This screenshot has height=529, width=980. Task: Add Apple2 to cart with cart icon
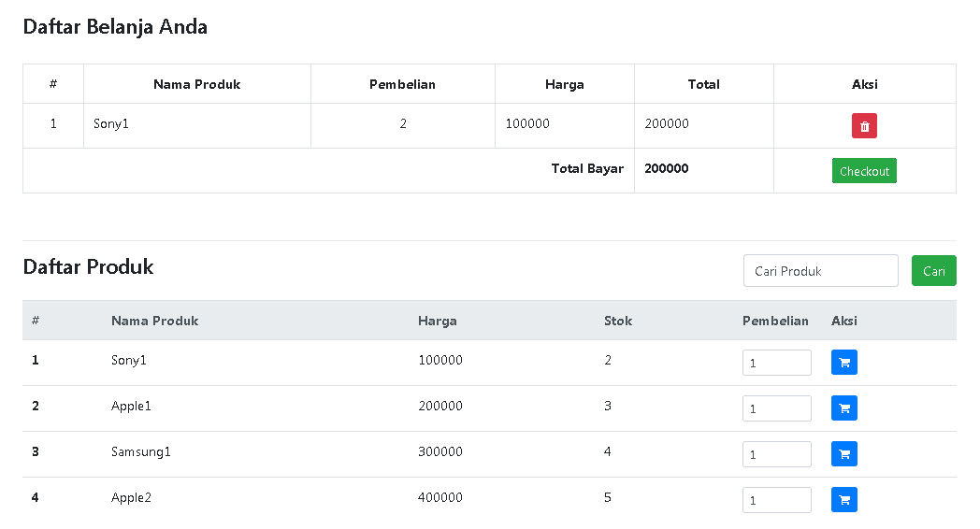pos(843,500)
